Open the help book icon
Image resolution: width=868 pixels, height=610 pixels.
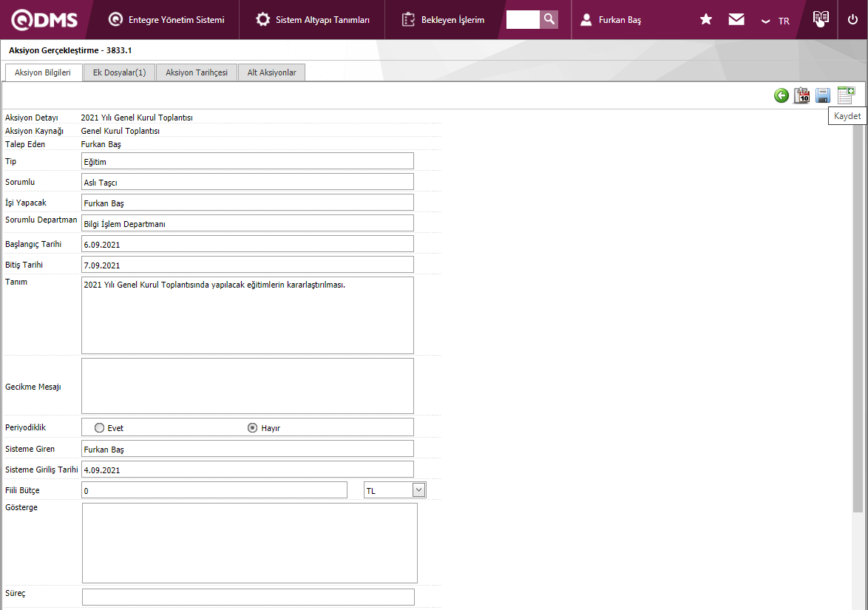click(820, 18)
